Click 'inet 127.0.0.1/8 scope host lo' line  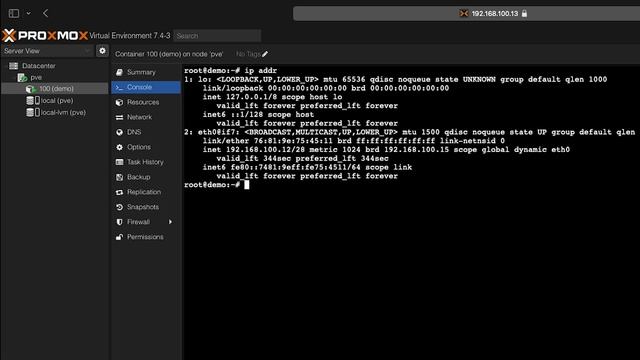272,97
